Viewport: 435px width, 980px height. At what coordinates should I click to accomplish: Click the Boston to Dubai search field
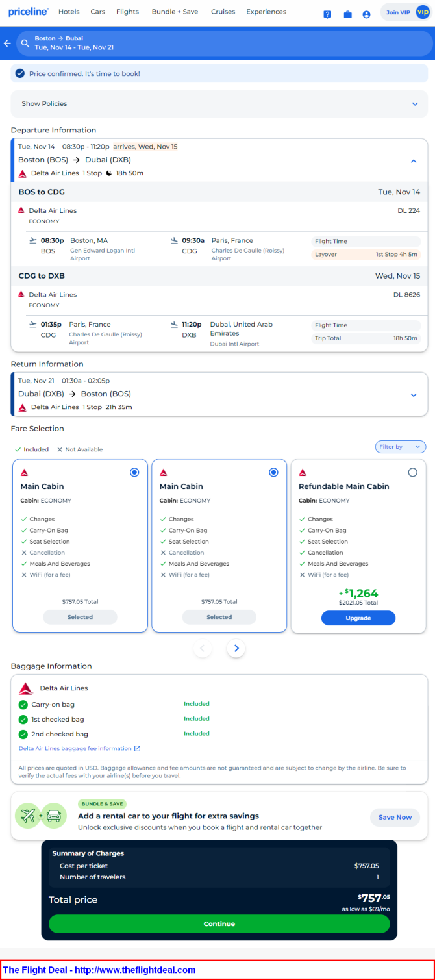(x=225, y=44)
